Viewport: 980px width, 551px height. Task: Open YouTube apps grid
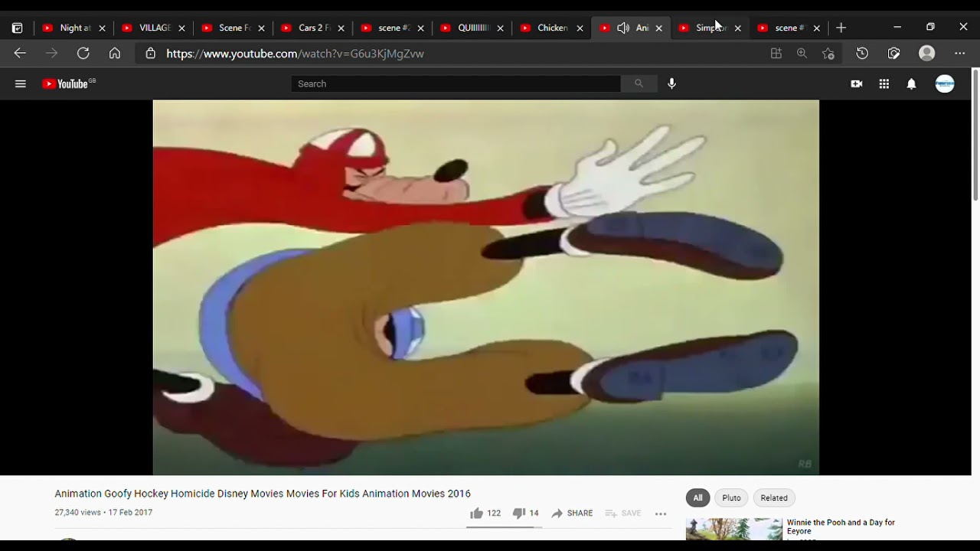[x=884, y=84]
